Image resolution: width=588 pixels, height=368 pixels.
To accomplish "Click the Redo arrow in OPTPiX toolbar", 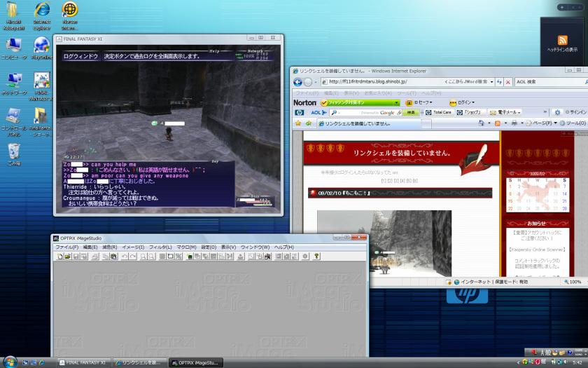I will 133,256.
